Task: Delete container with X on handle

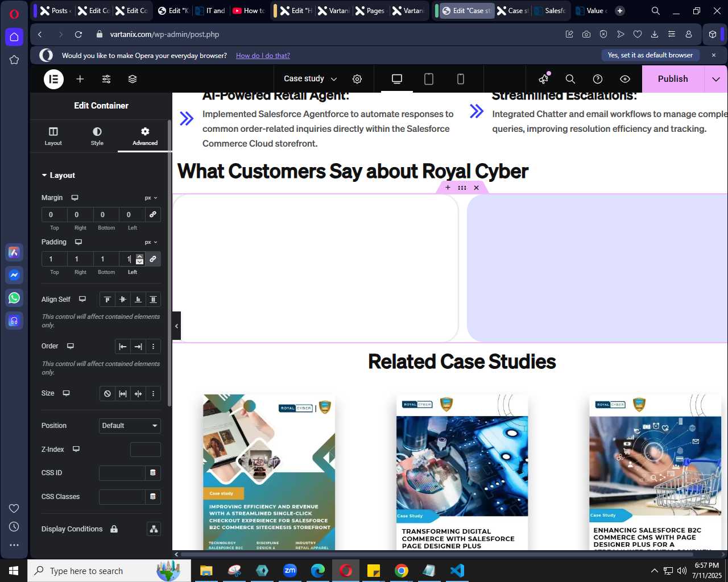Action: pyautogui.click(x=477, y=188)
